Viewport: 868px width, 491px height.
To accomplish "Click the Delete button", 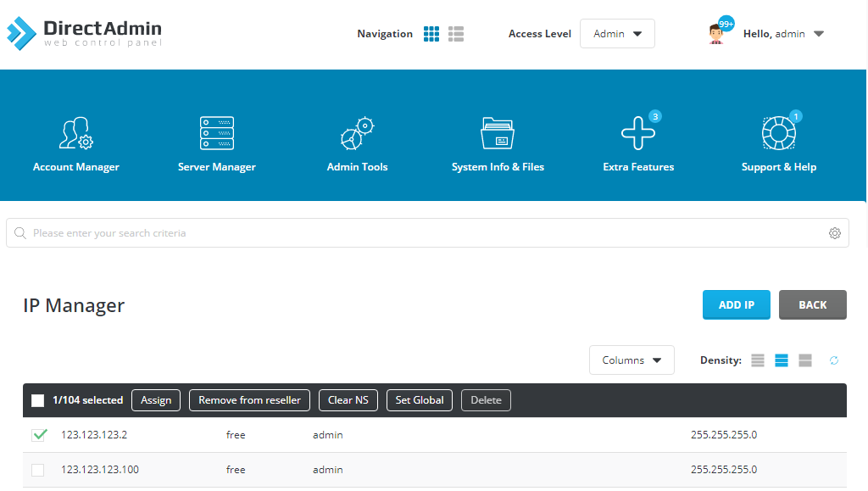I will click(x=486, y=400).
